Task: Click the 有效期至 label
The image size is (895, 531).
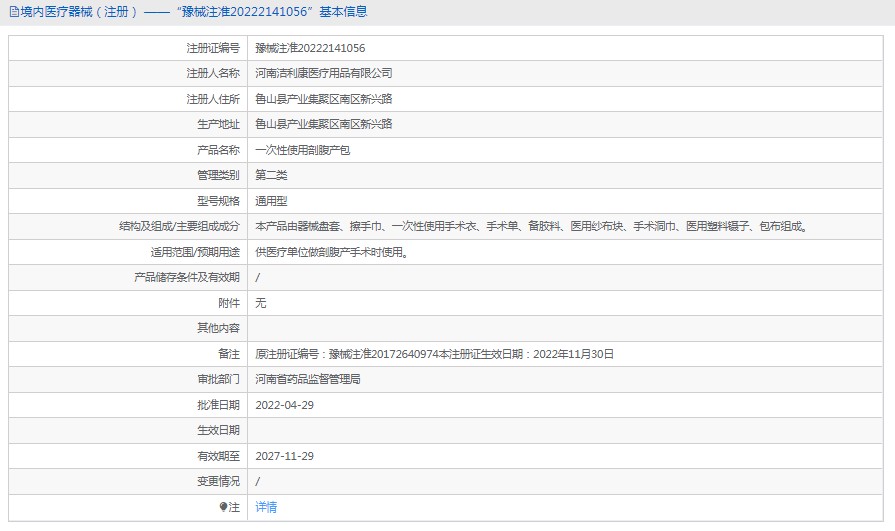Action: 218,456
